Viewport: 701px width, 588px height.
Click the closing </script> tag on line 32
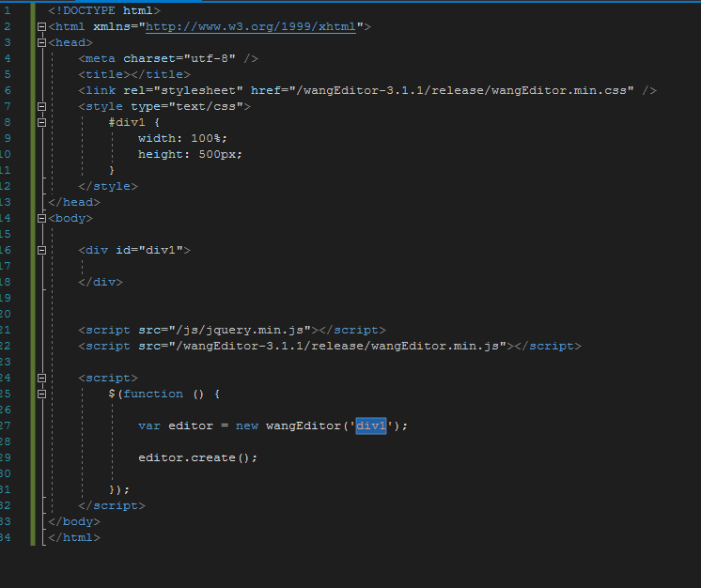point(111,505)
